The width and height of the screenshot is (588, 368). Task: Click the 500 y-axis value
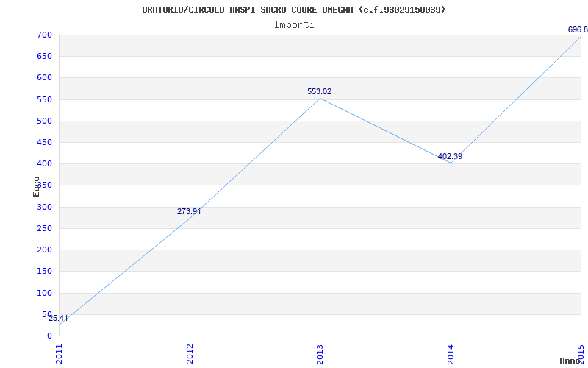point(44,121)
